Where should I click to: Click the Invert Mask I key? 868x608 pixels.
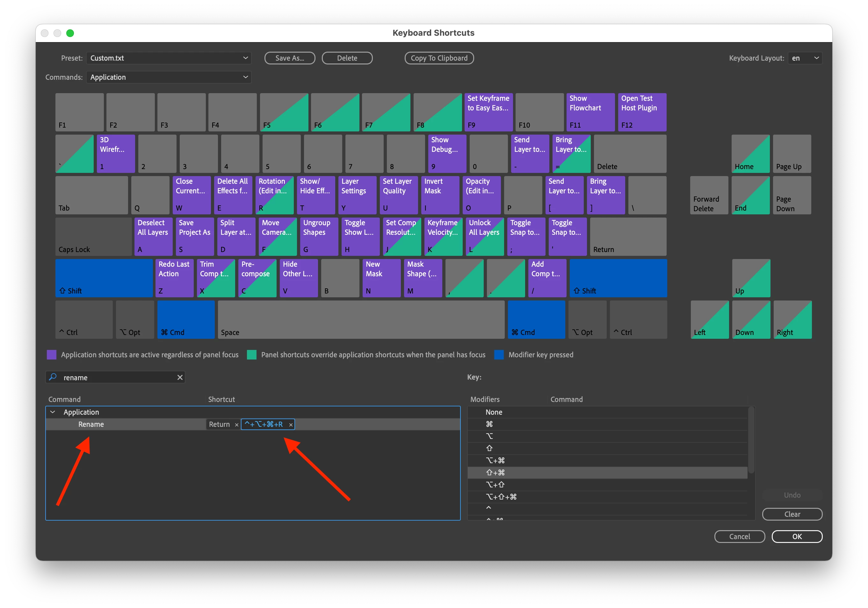click(x=440, y=195)
